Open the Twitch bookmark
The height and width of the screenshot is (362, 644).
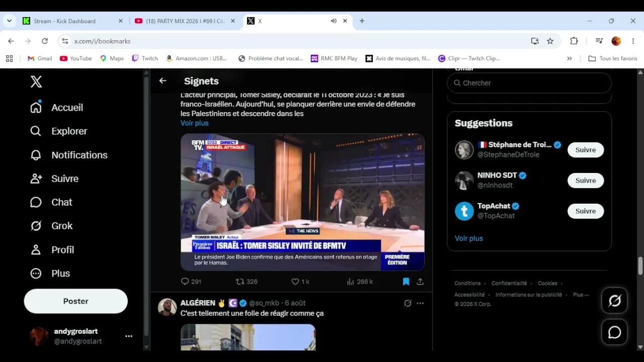pyautogui.click(x=145, y=58)
